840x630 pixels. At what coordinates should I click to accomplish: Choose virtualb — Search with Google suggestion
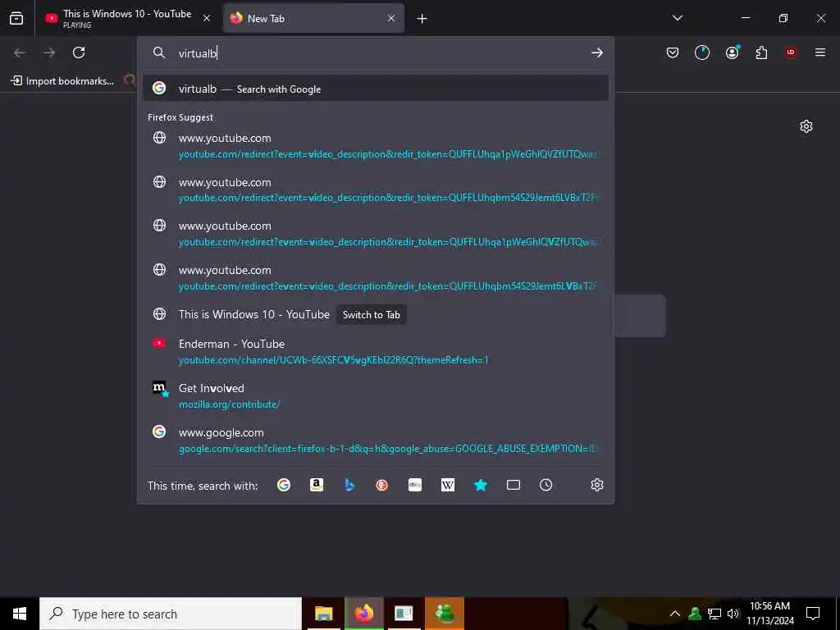point(376,89)
